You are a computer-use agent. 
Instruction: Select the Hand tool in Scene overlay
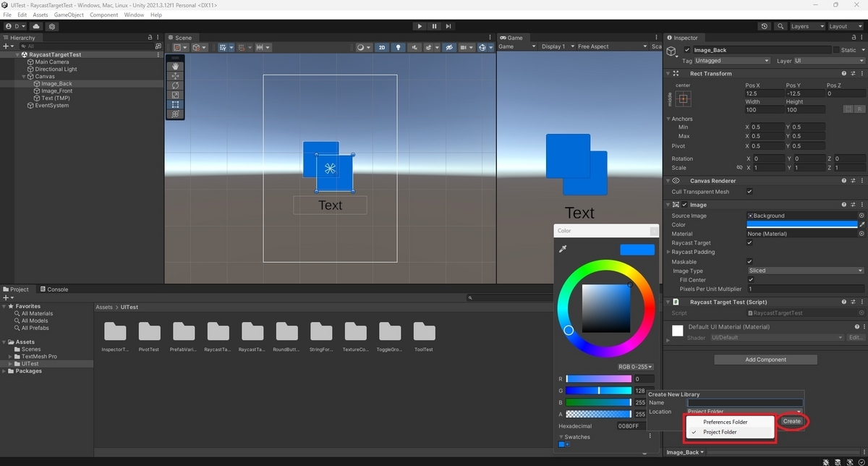point(175,66)
